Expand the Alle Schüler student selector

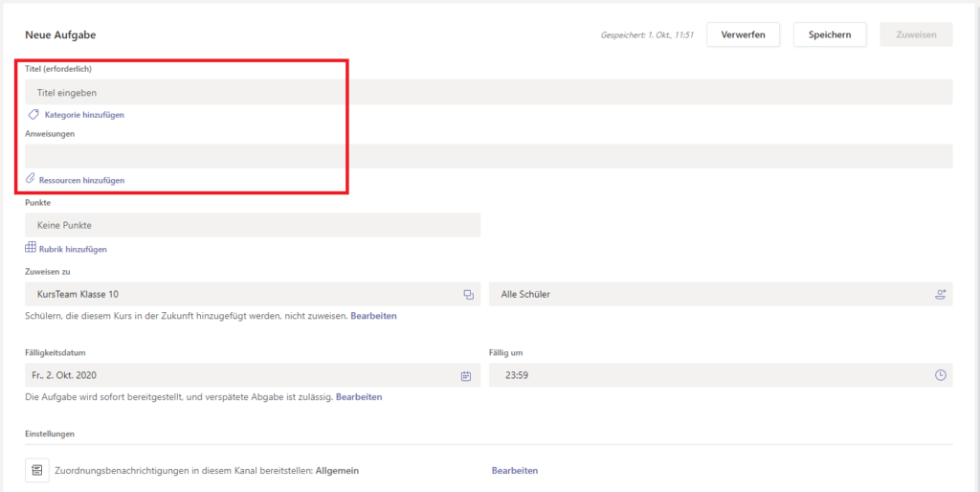point(708,295)
